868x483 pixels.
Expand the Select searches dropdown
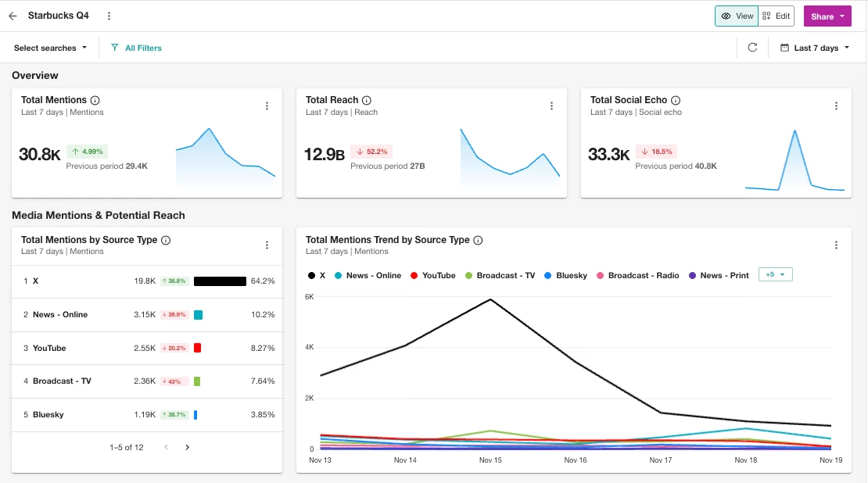tap(50, 48)
